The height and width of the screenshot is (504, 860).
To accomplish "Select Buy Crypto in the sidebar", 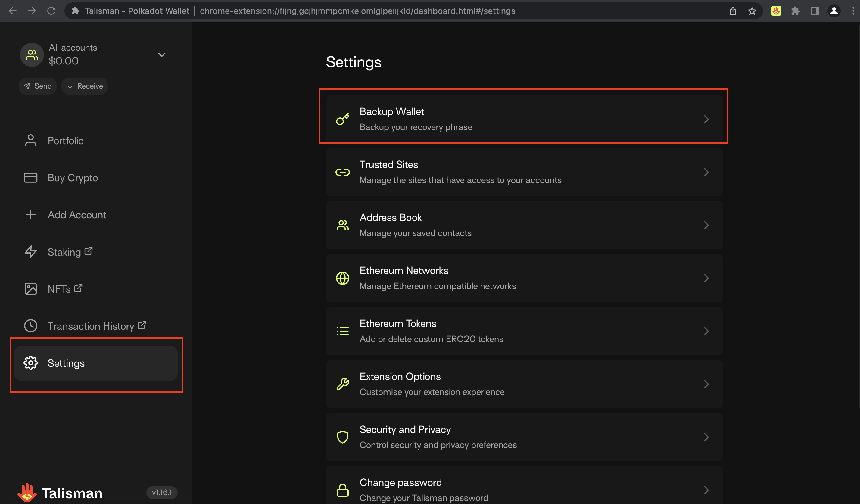I will [x=95, y=177].
